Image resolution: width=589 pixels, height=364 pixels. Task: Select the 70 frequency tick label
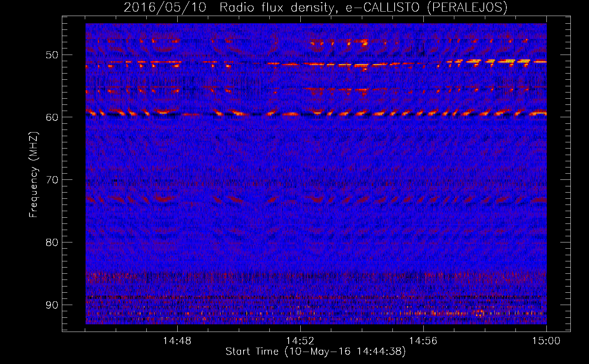pos(52,180)
